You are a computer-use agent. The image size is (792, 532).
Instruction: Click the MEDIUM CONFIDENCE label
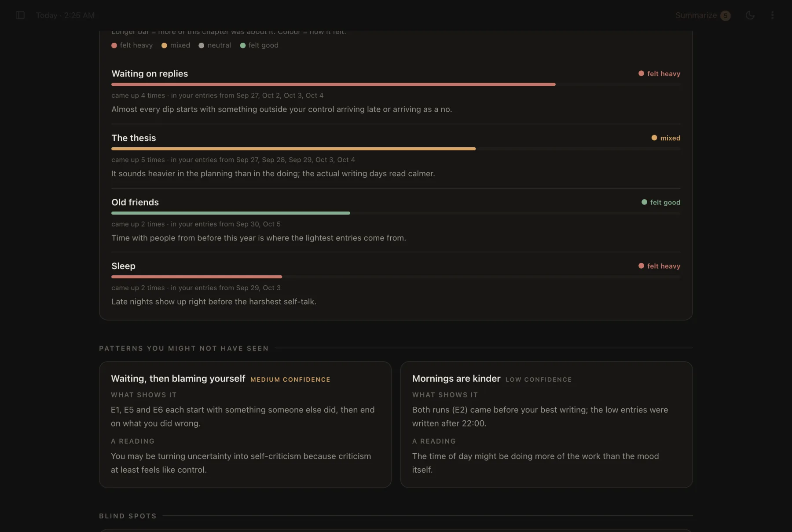click(290, 379)
